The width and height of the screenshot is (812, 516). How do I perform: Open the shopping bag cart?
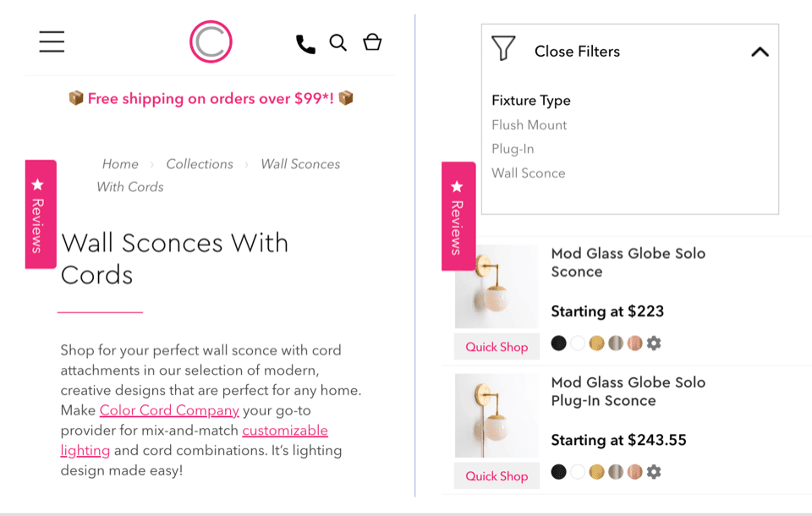click(x=372, y=41)
